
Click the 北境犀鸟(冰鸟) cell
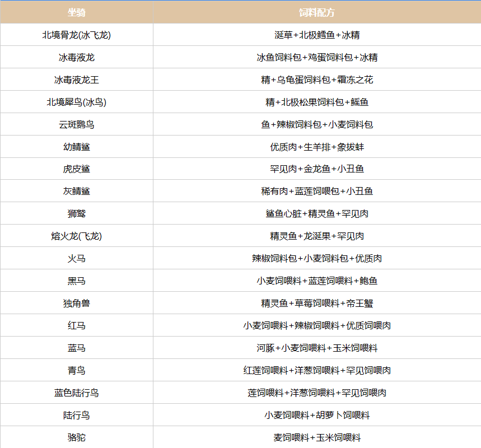coord(76,102)
